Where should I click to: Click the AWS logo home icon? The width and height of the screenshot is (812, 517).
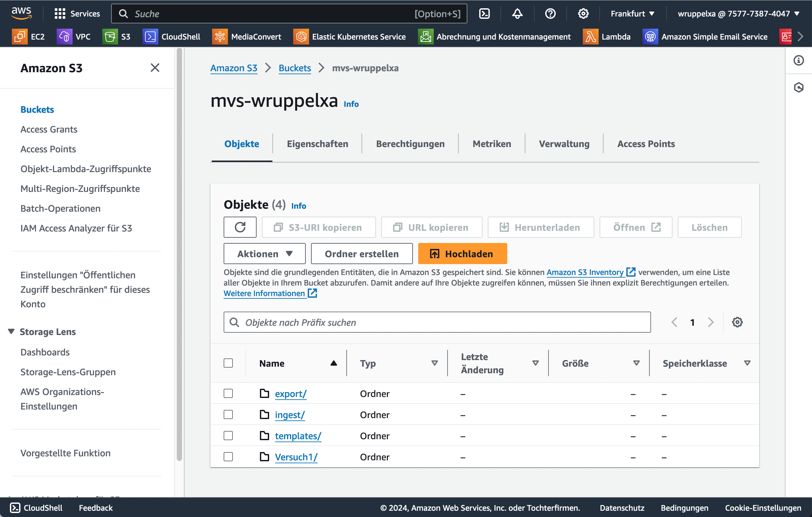pyautogui.click(x=21, y=13)
